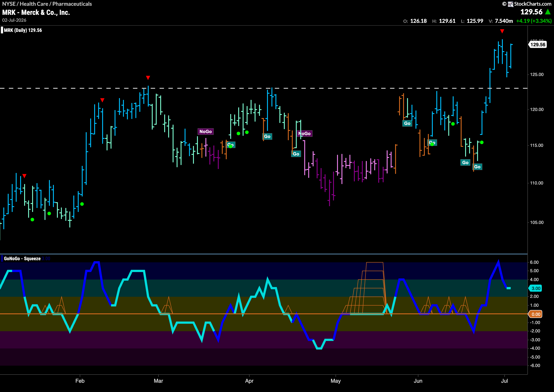Screen dimensions: 554x392
Task: Click the -2.00 oscillator axis label
Action: click(535, 331)
